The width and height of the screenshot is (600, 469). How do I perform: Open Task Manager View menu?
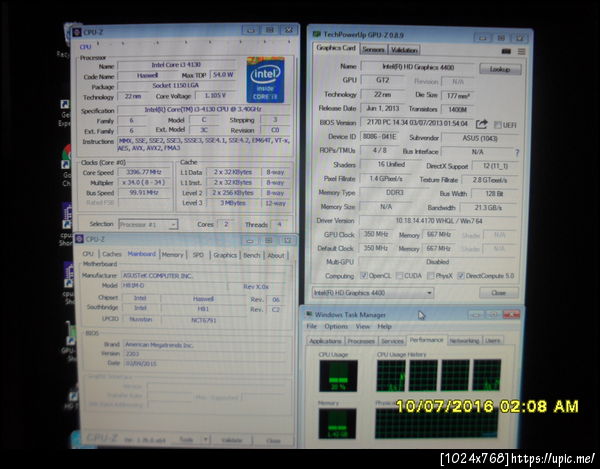coord(362,327)
